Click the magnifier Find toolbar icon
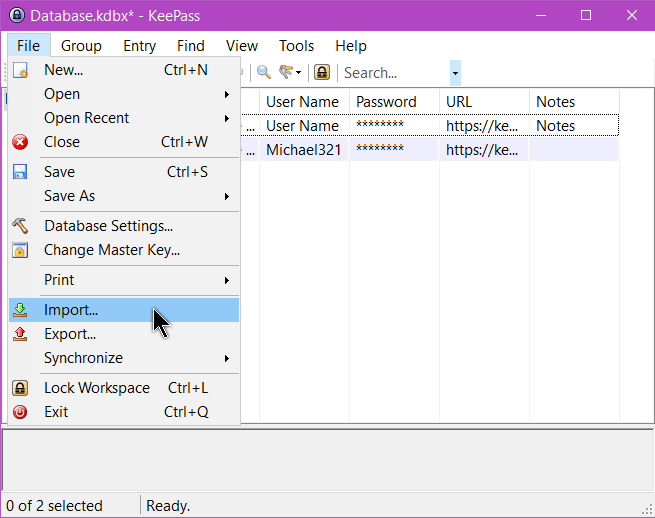This screenshot has height=518, width=655. [x=264, y=72]
